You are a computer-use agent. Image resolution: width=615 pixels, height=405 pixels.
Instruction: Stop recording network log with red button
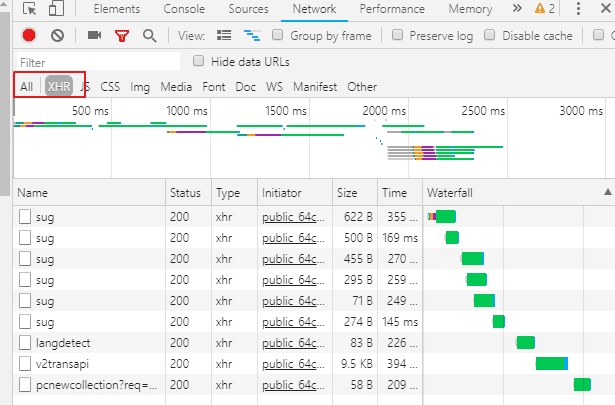tap(29, 35)
